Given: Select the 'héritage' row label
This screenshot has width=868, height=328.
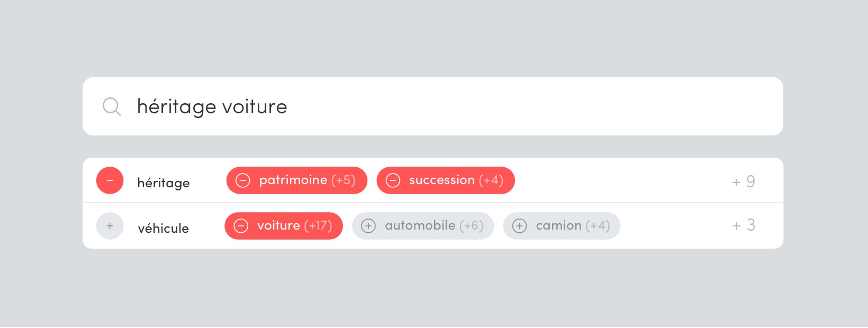Looking at the screenshot, I should coord(164,183).
